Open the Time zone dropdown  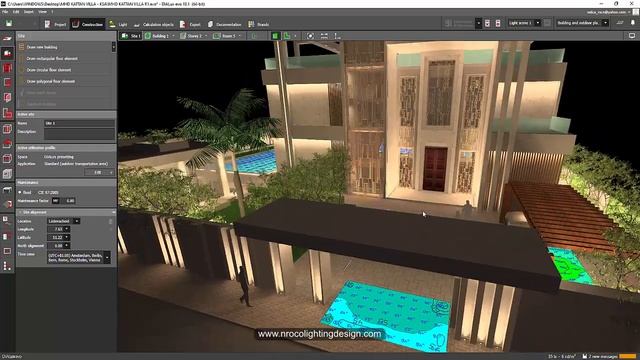107,258
